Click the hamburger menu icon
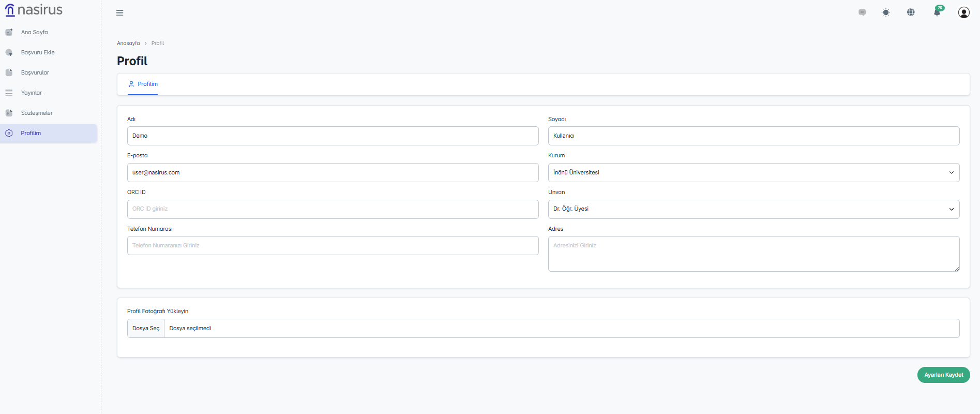980x414 pixels. [119, 13]
